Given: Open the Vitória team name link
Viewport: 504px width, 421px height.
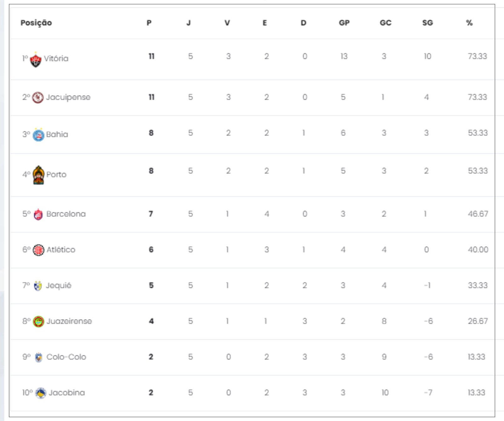Looking at the screenshot, I should pyautogui.click(x=56, y=59).
